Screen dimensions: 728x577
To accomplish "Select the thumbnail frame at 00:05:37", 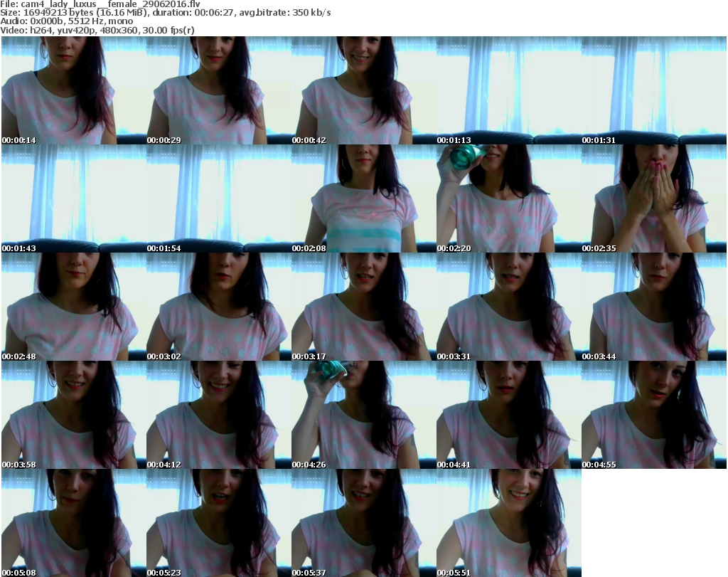I will click(x=364, y=523).
